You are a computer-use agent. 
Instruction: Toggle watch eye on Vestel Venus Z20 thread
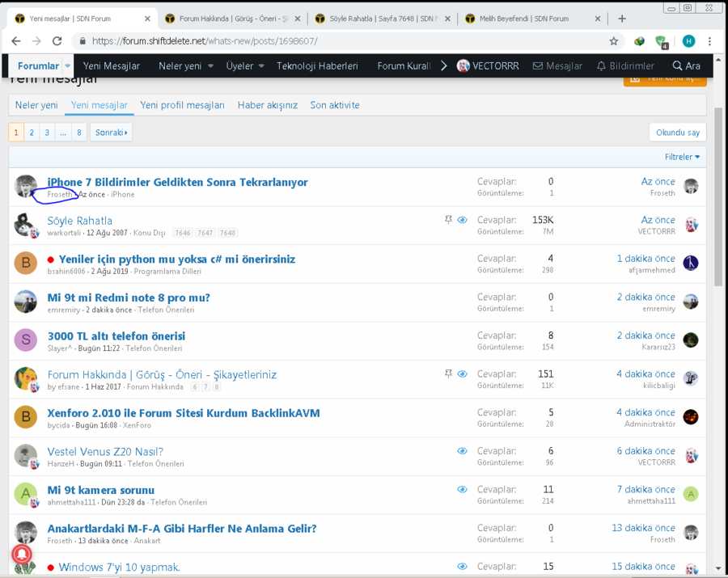tap(462, 451)
